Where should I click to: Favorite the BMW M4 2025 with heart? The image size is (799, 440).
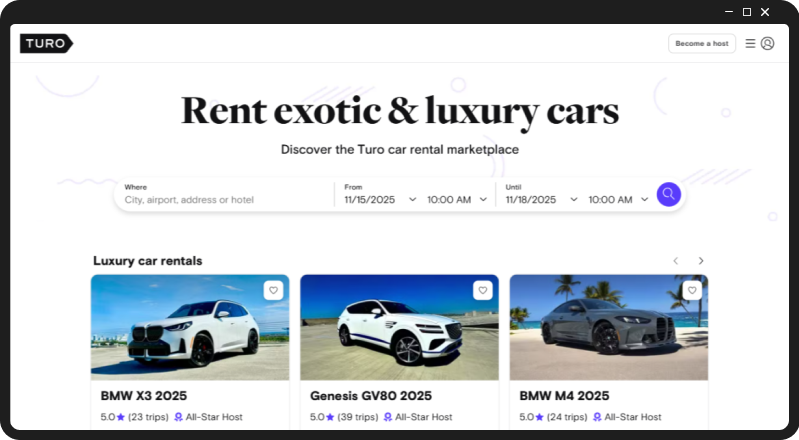pyautogui.click(x=692, y=290)
